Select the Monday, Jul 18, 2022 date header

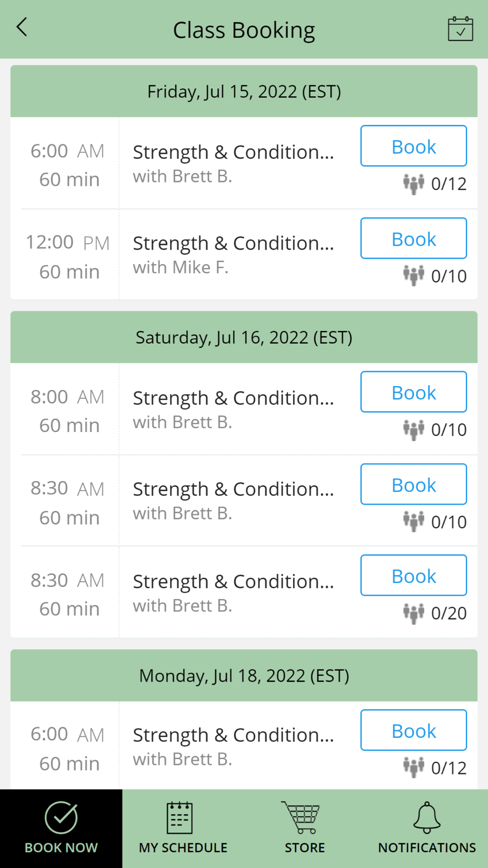[244, 676]
